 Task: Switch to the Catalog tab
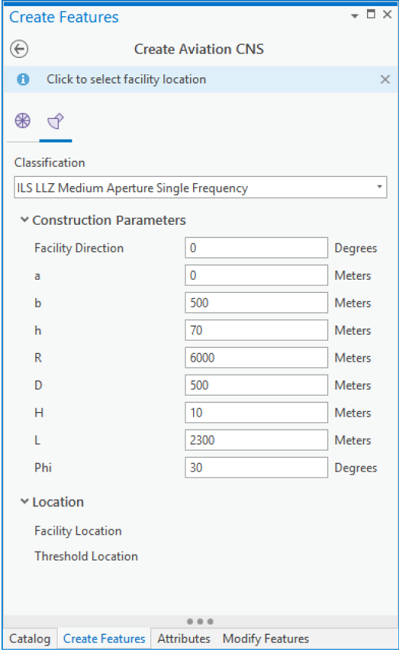[30, 638]
